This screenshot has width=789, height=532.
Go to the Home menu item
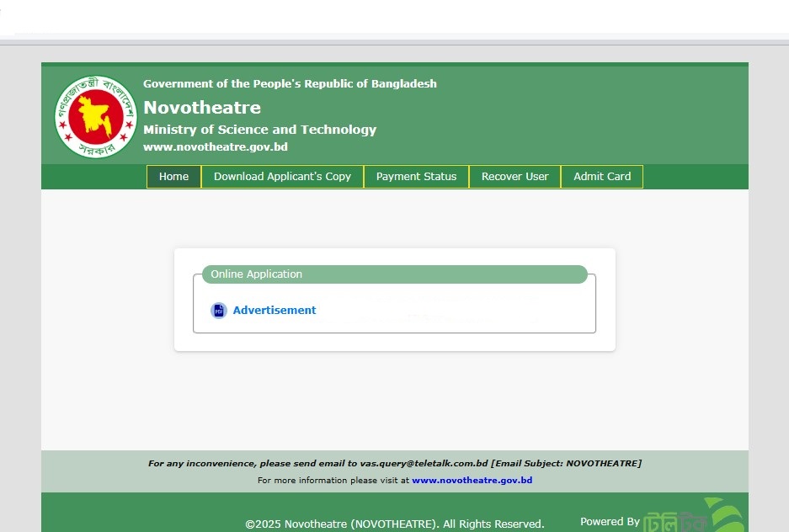tap(173, 177)
